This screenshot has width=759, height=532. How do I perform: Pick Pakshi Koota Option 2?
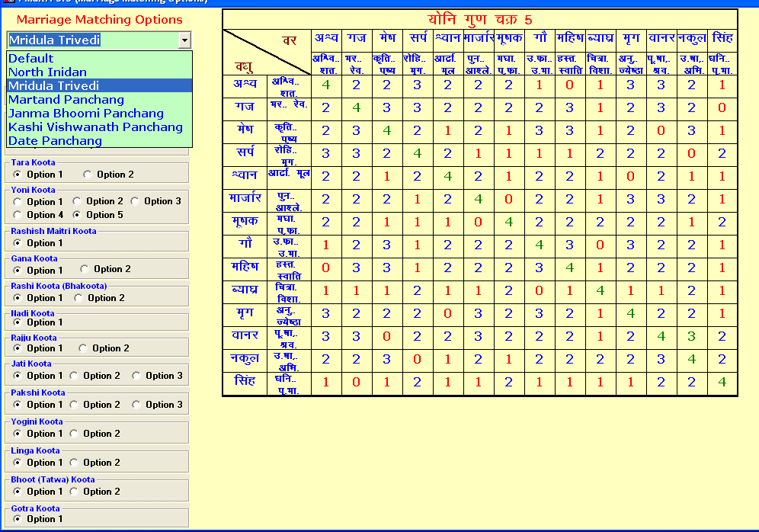[75, 405]
